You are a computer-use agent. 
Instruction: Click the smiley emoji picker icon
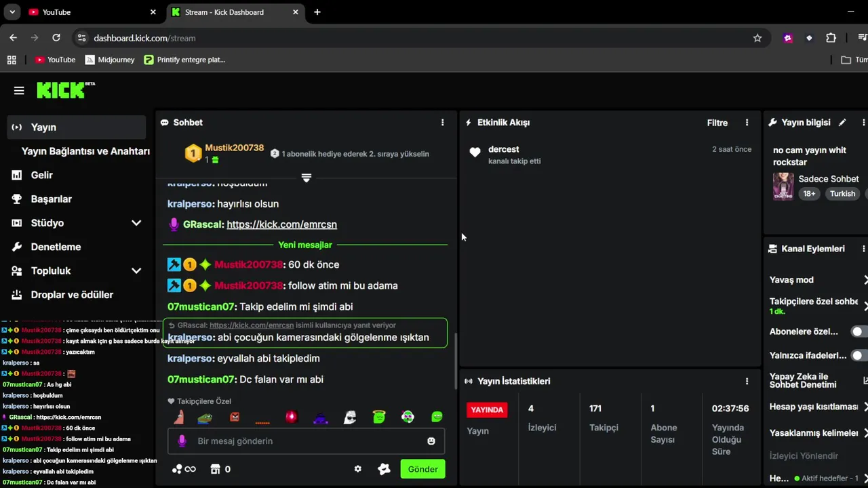click(x=431, y=441)
